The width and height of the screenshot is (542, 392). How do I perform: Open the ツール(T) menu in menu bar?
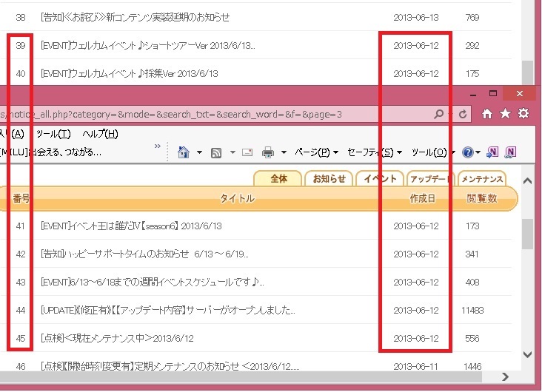pos(53,134)
